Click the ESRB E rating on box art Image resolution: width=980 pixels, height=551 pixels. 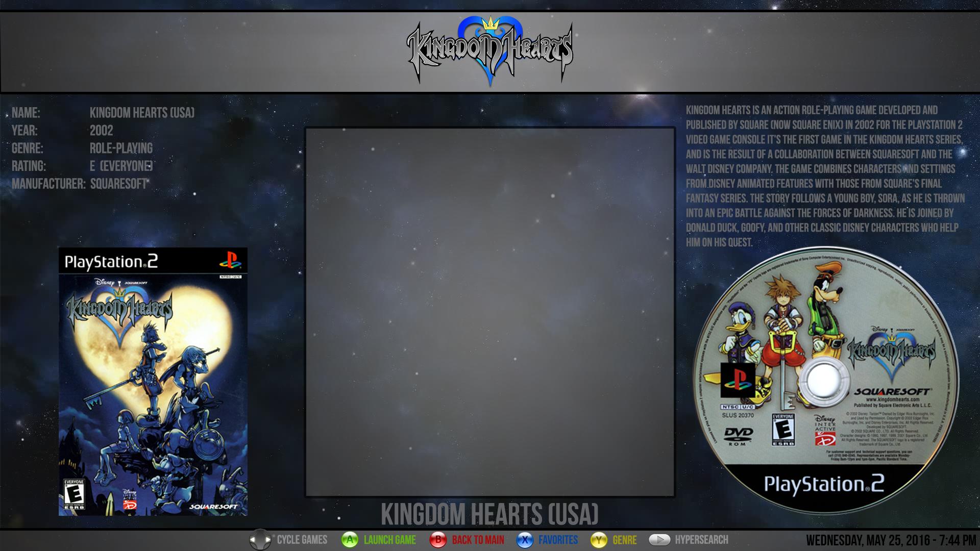[74, 494]
